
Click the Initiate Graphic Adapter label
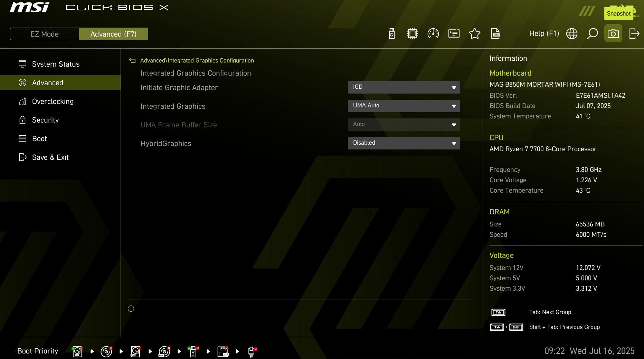[179, 88]
